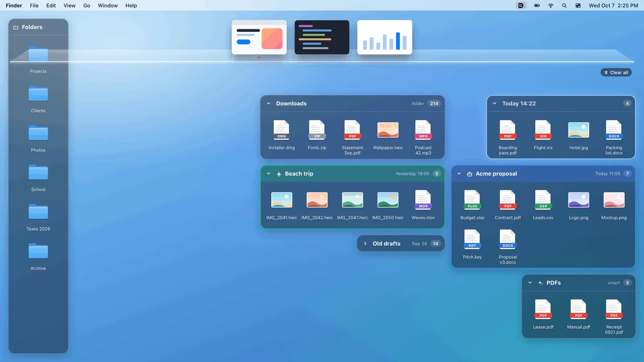
Task: Open the File menu
Action: (x=34, y=6)
